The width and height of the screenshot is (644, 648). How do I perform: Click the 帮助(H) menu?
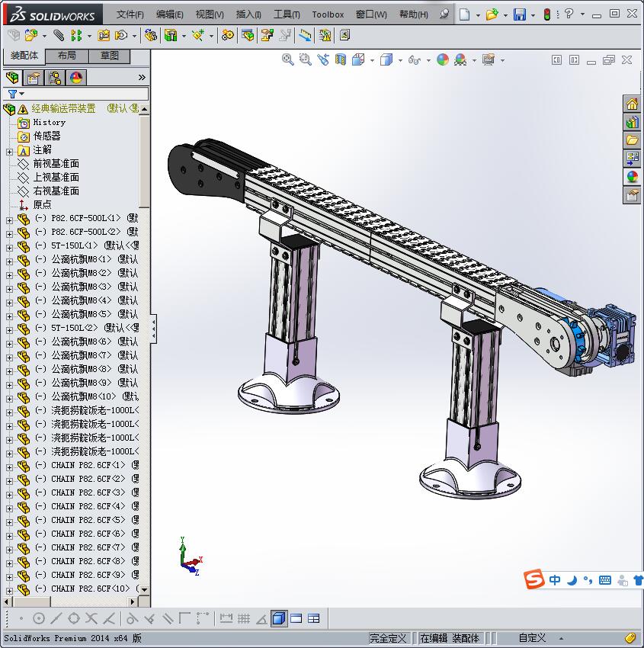[414, 14]
